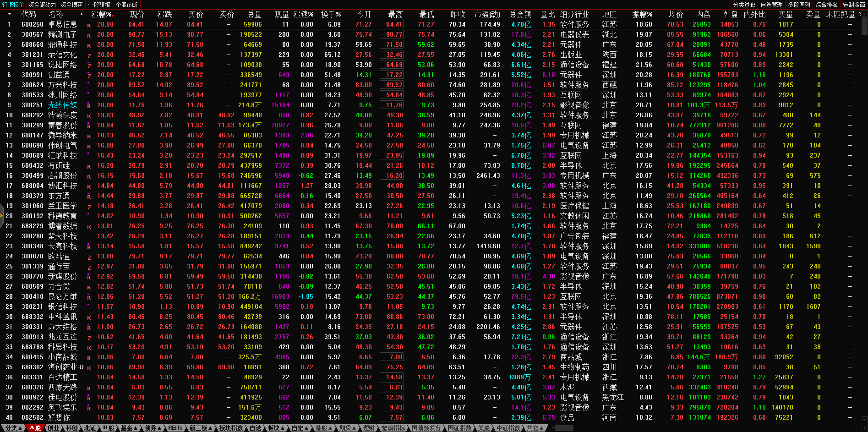
Task: Click 定制版面 to customize layout
Action: (x=854, y=5)
